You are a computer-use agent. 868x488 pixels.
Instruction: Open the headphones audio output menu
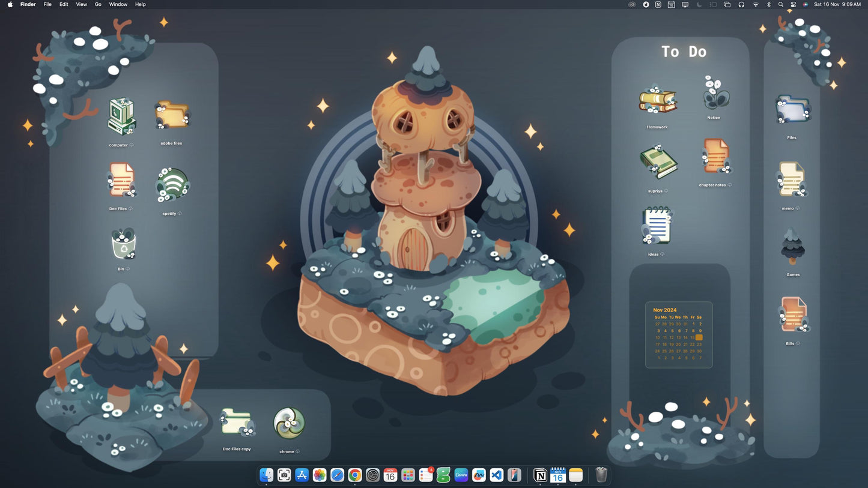click(x=741, y=4)
